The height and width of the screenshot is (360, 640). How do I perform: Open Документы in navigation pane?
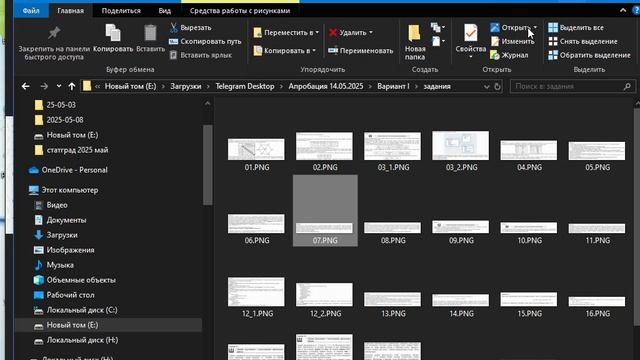pyautogui.click(x=66, y=220)
